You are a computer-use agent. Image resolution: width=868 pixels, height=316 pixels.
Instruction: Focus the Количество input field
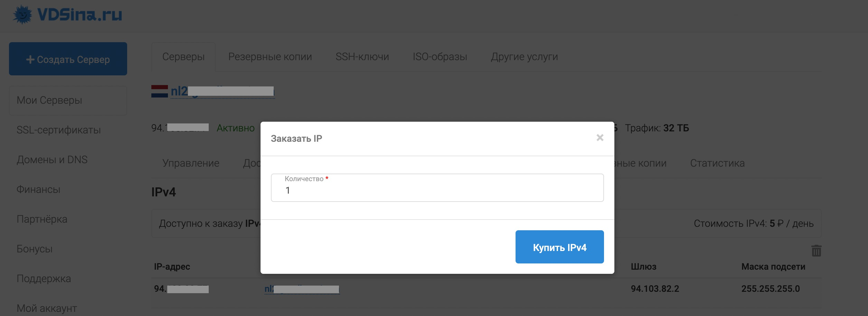coord(437,188)
